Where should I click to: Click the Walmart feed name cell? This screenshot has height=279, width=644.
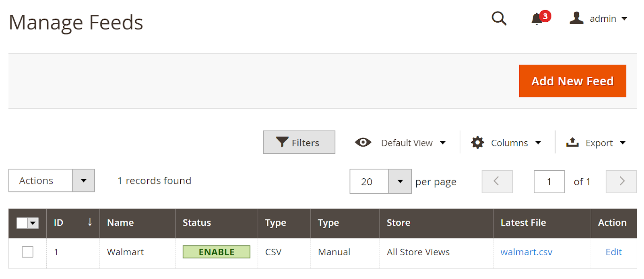(125, 252)
